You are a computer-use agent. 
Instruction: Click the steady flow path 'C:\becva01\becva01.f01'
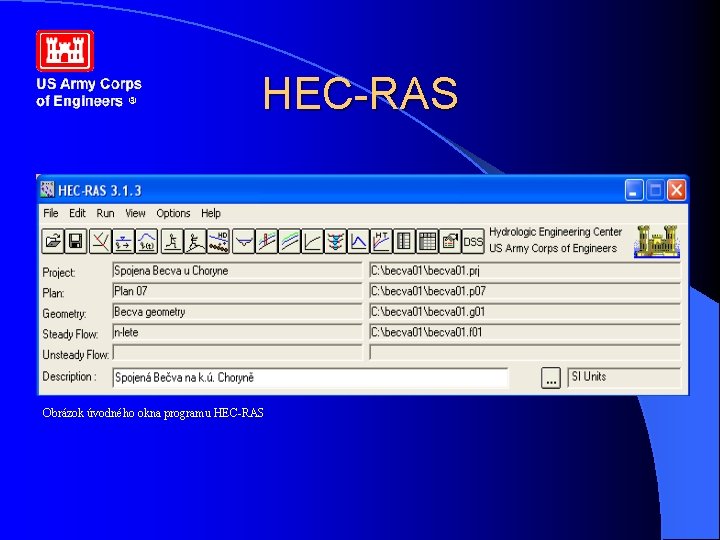(525, 333)
